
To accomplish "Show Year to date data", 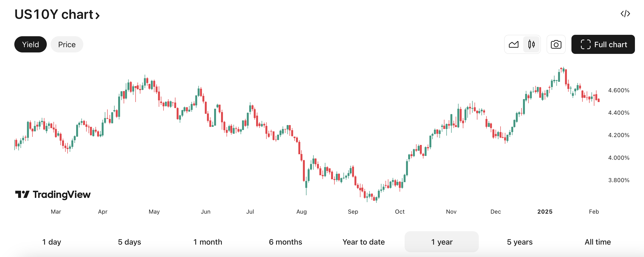I will (x=364, y=242).
